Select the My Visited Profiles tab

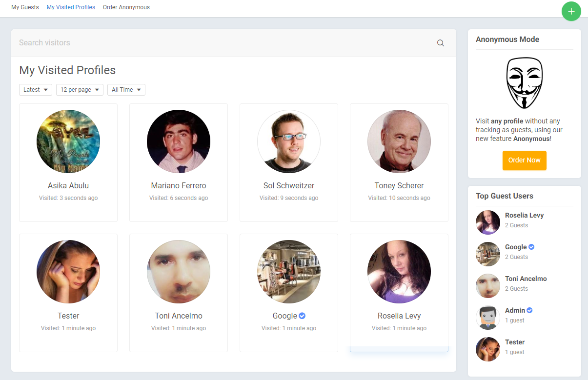click(71, 7)
